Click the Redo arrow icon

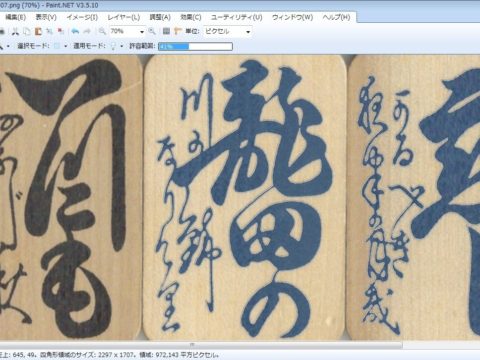pos(87,31)
